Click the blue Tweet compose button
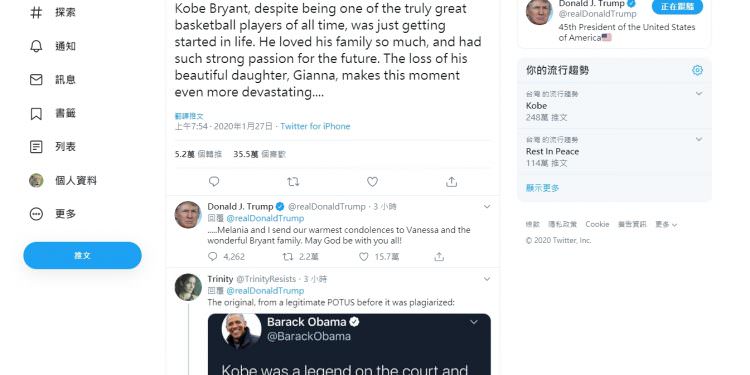 point(82,255)
